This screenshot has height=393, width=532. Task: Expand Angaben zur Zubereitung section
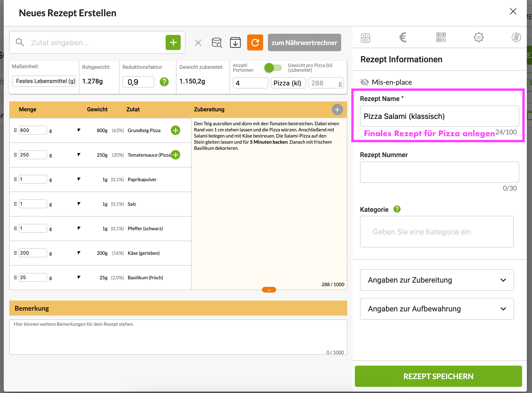[437, 280]
